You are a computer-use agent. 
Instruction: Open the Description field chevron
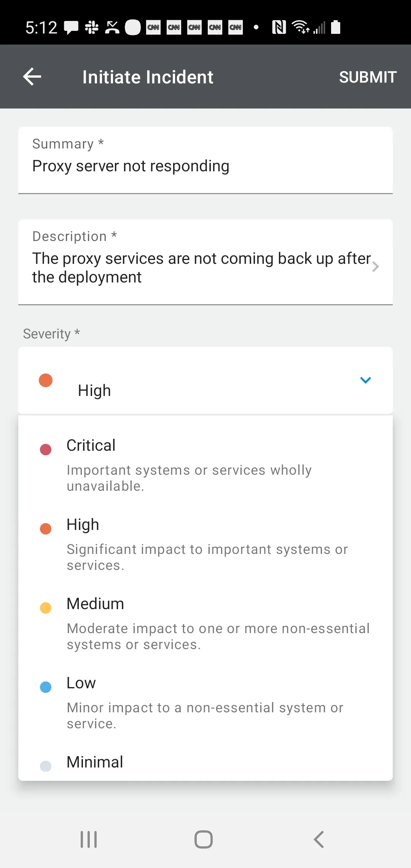pos(375,267)
